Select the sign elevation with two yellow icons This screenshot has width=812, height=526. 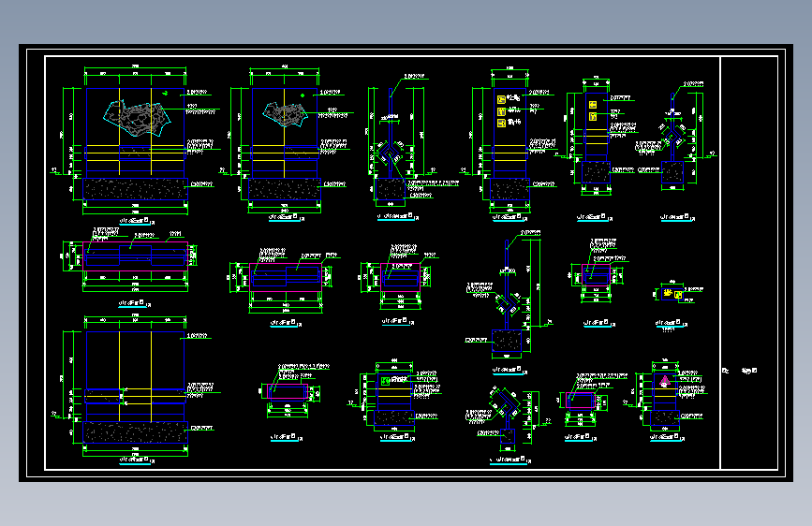click(596, 138)
